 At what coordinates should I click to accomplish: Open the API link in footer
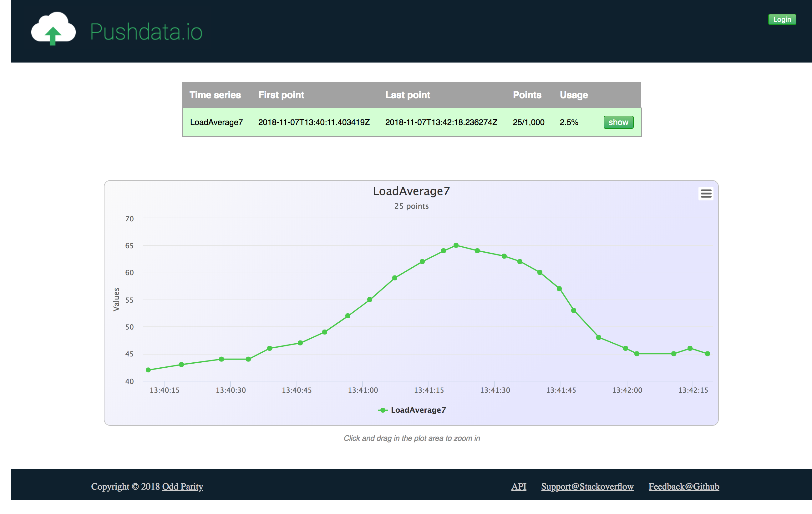click(x=519, y=486)
